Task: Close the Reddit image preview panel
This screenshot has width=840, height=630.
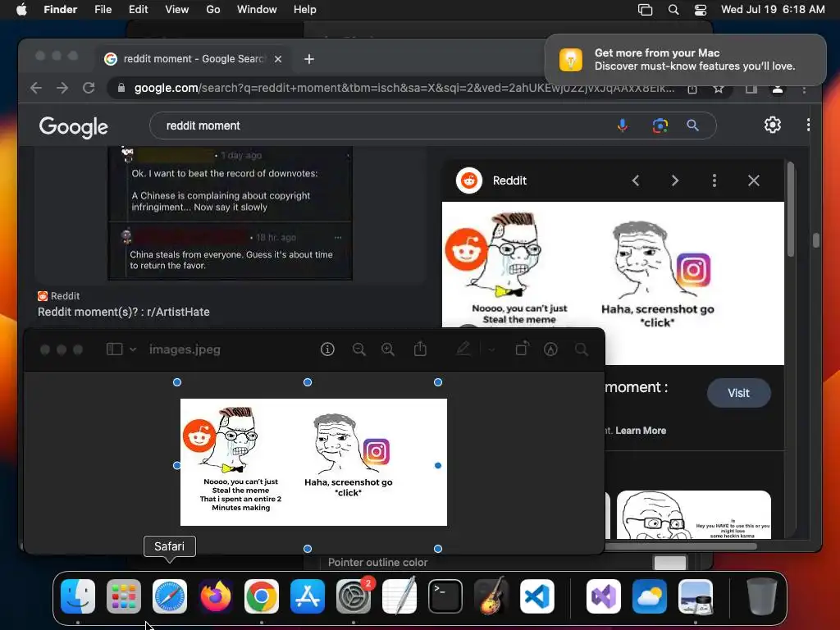Action: coord(754,180)
